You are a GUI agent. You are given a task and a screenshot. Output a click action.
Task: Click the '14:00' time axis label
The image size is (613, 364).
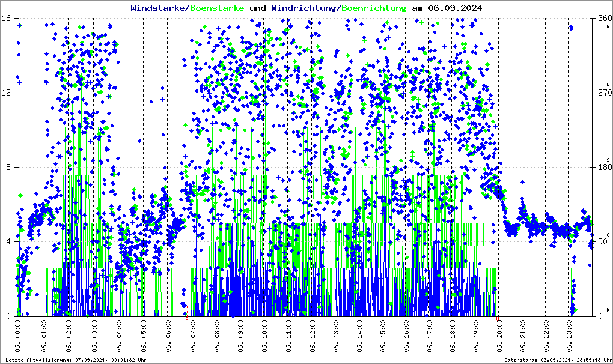point(359,330)
